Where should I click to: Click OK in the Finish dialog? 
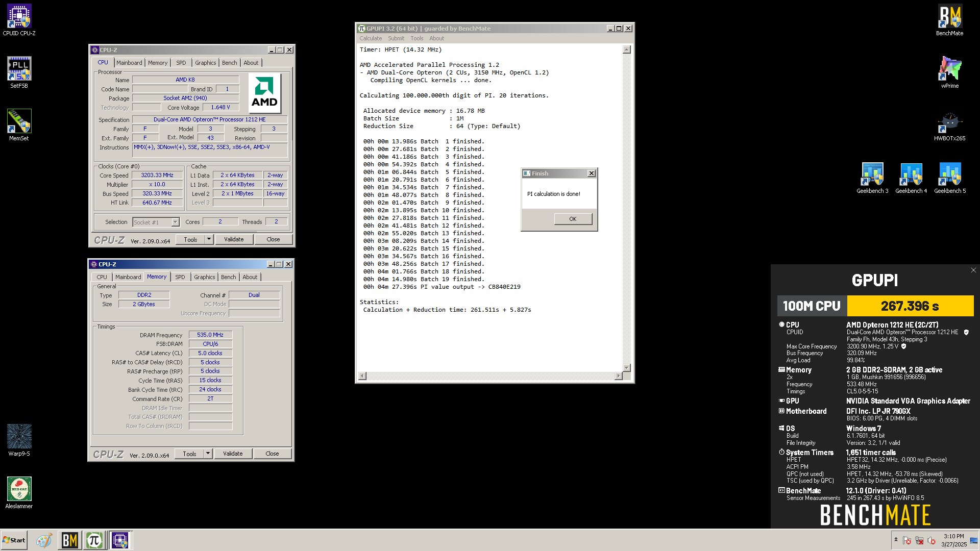tap(573, 219)
